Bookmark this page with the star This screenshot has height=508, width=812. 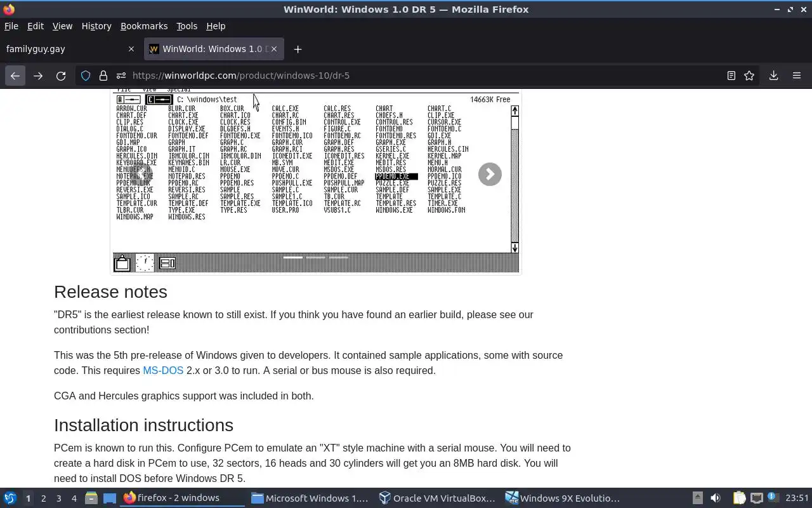[749, 76]
